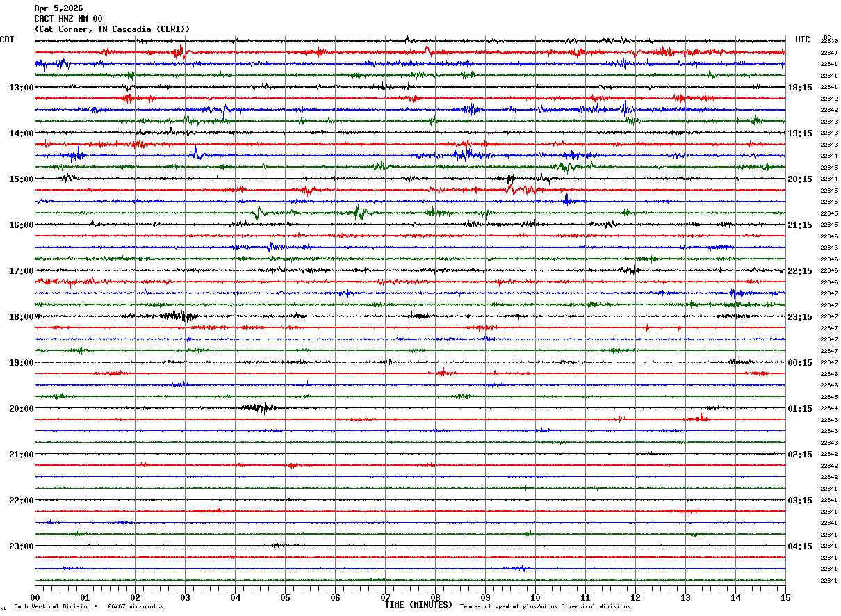Viewport: 841px width, 616px height.
Task: Click minute tick label 07 on axis
Action: coord(385,597)
